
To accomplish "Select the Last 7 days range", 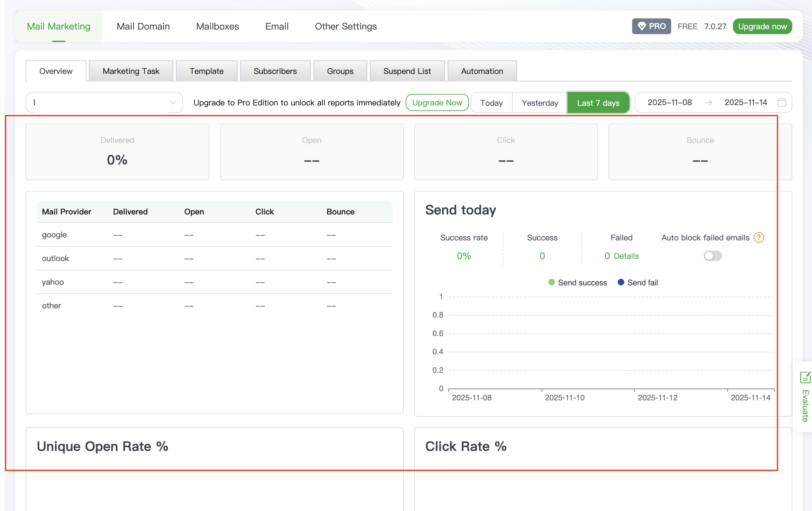I will (x=598, y=103).
